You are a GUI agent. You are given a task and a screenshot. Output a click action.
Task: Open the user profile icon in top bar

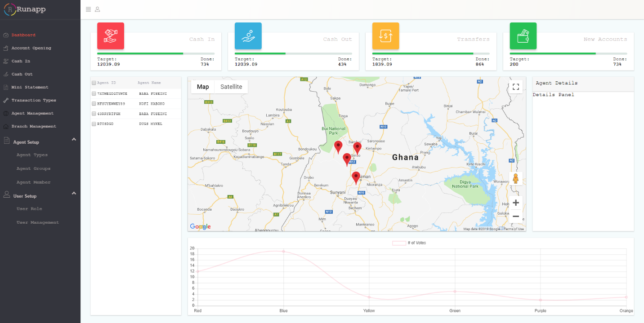[x=98, y=9]
